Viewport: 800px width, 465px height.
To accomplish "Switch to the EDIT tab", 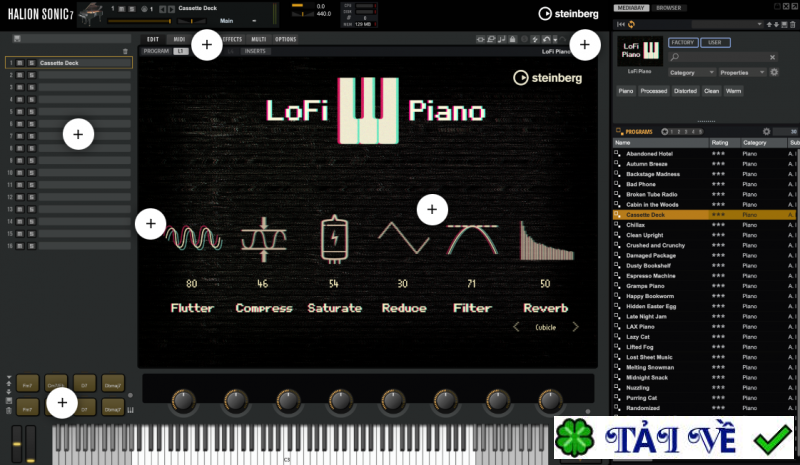I will (x=153, y=39).
